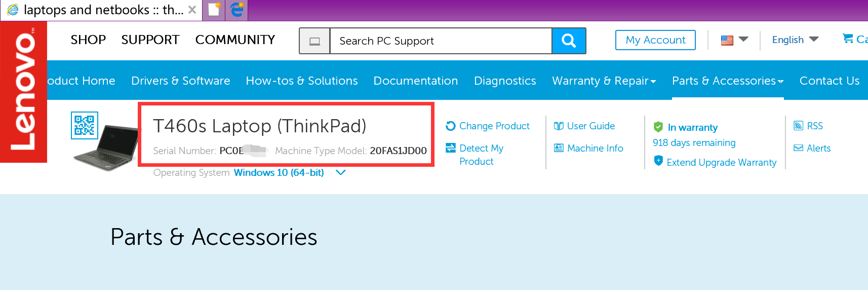Image resolution: width=868 pixels, height=292 pixels.
Task: Click the My Account button
Action: [x=655, y=40]
